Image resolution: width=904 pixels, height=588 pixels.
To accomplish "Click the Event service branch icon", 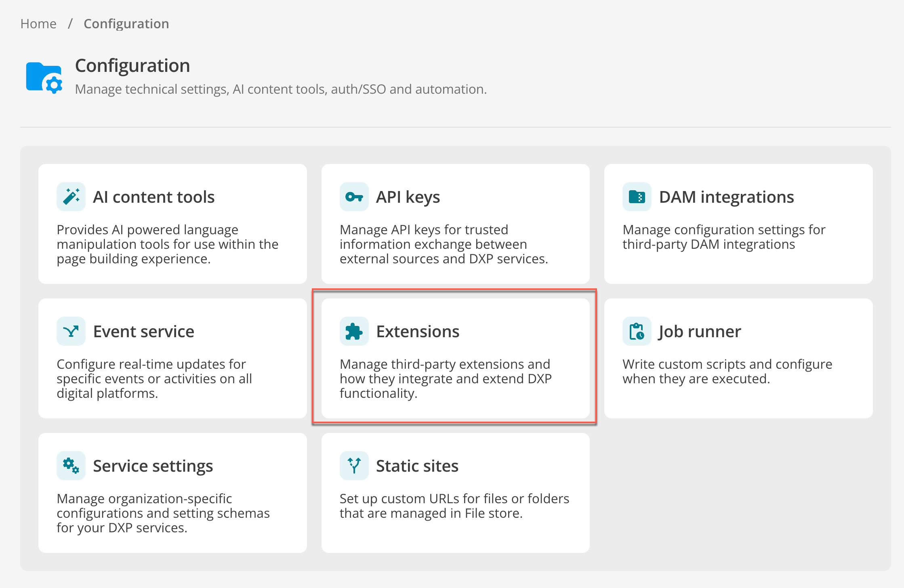I will [71, 331].
